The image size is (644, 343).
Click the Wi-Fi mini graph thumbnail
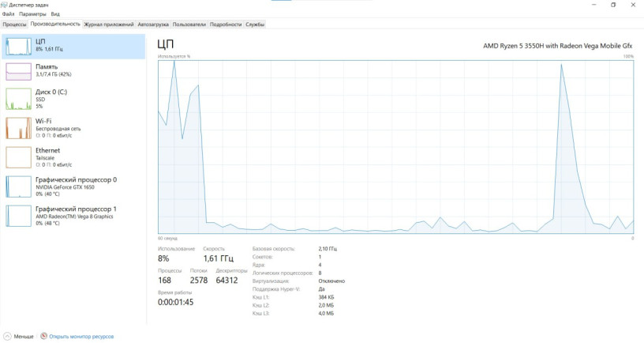coord(18,128)
